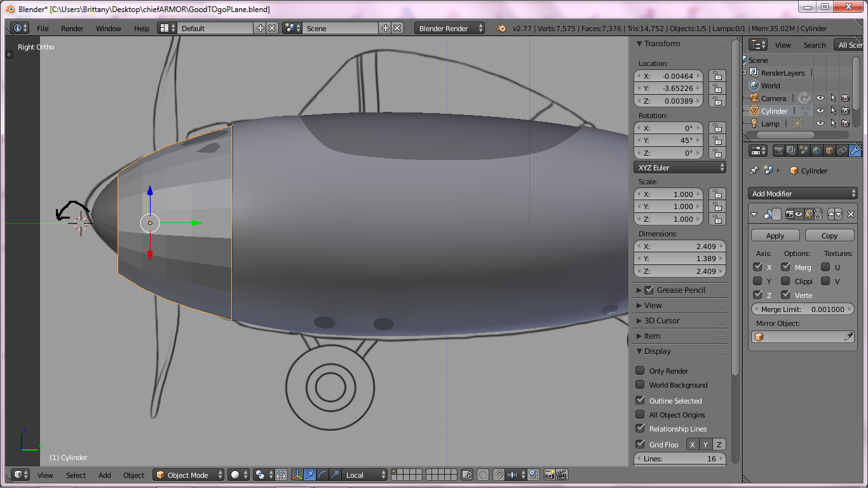Uncheck Outline Selected in Display panel
Image resolution: width=868 pixels, height=488 pixels.
(x=641, y=400)
